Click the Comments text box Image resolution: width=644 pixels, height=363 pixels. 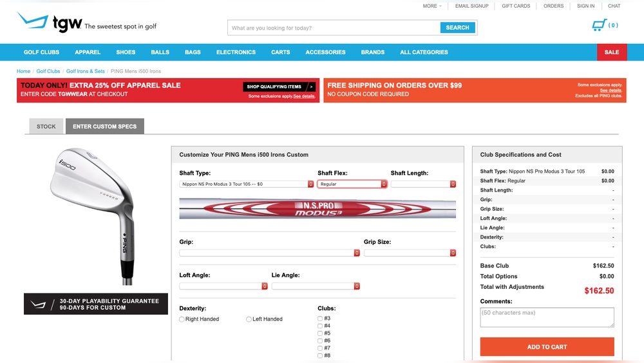point(547,317)
